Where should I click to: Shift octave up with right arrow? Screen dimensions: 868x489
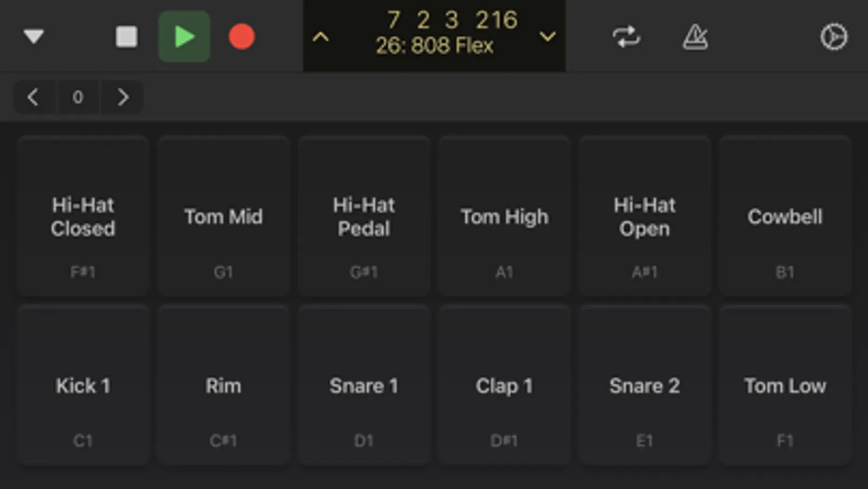coord(123,97)
